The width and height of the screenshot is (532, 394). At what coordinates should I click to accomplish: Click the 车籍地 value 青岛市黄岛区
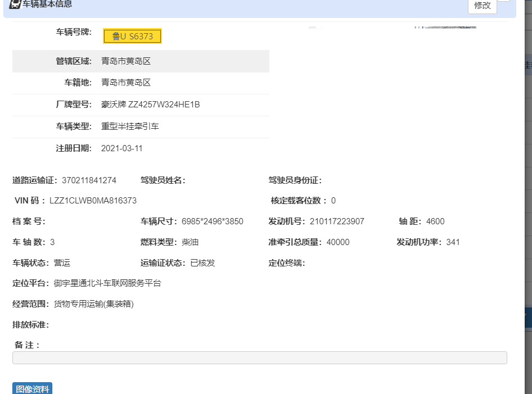tap(126, 83)
